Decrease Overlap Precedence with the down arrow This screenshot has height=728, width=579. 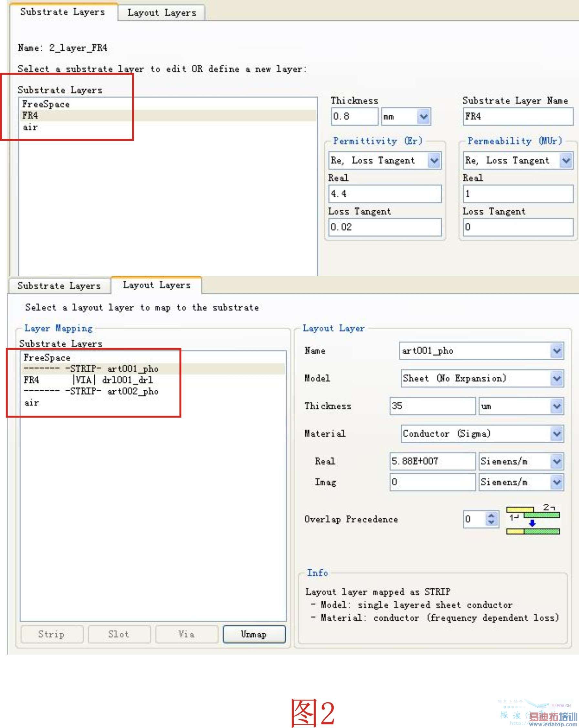tap(491, 523)
